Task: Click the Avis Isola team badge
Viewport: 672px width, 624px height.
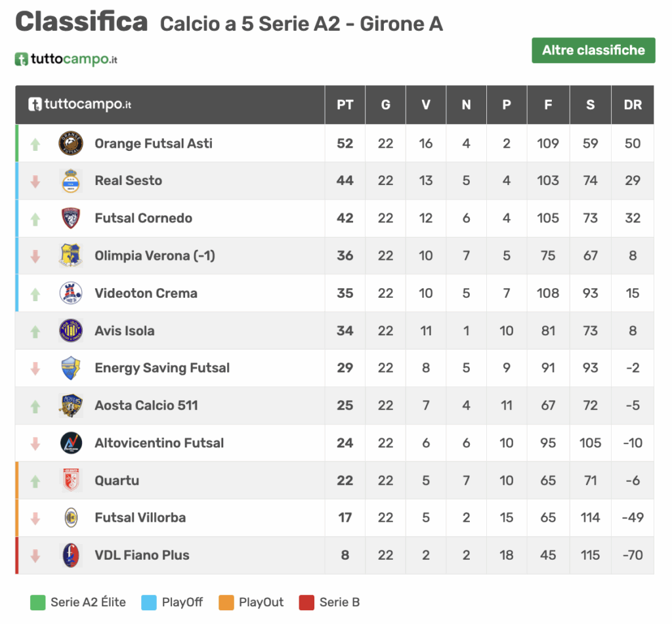Action: [x=71, y=330]
